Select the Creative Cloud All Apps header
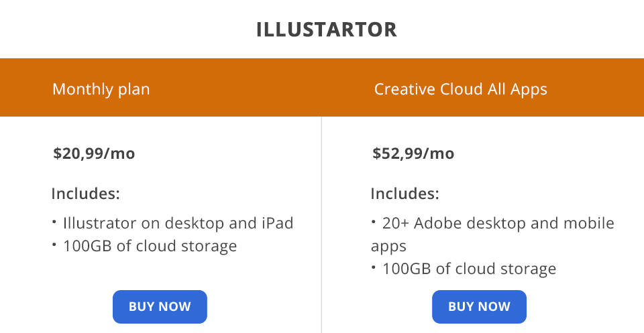The image size is (644, 333). pos(460,89)
